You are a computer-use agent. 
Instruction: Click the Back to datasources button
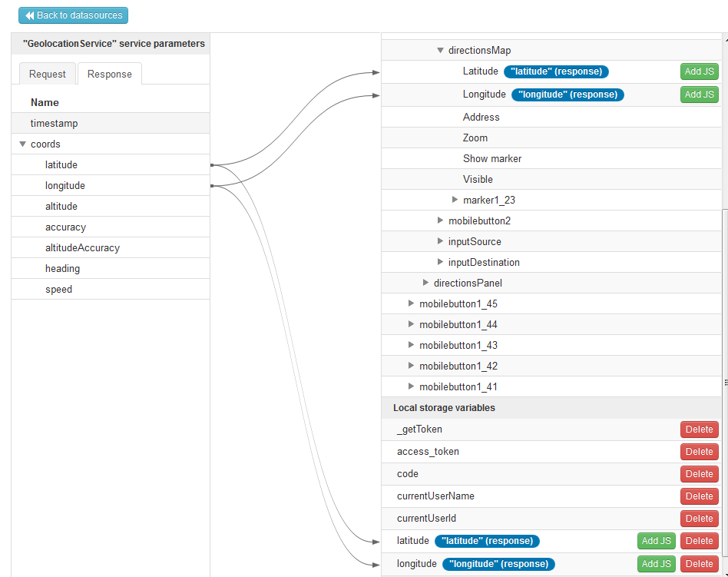[x=73, y=15]
